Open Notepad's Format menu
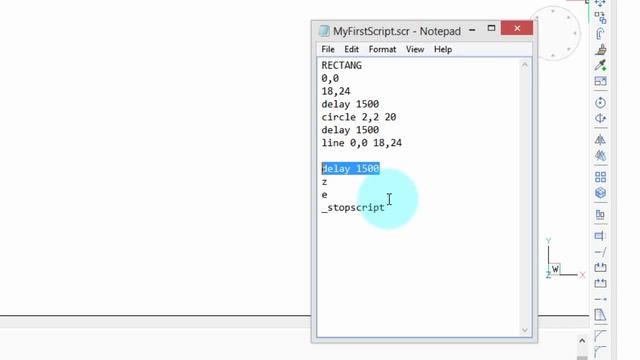The height and width of the screenshot is (360, 640). 382,49
